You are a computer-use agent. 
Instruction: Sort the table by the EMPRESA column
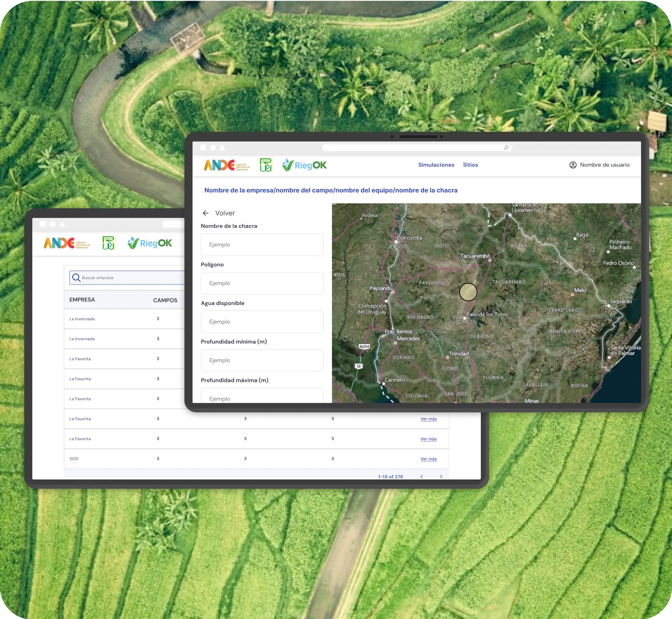[82, 300]
